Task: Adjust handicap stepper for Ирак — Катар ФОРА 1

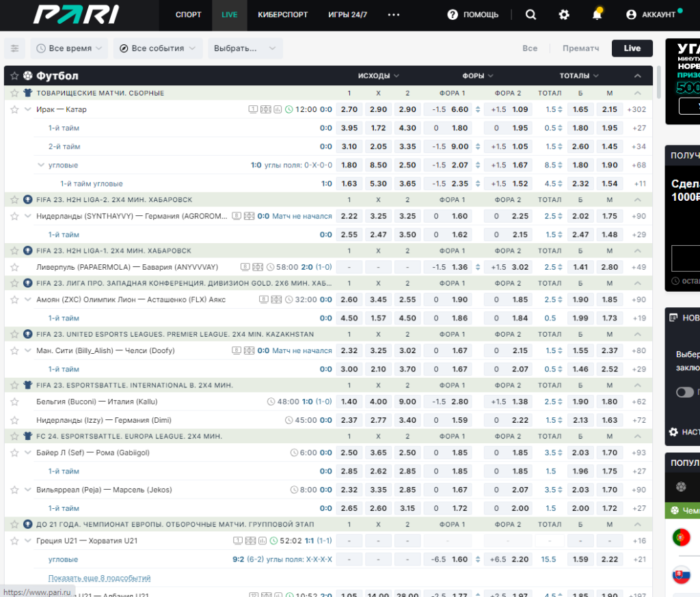Action: (478, 109)
